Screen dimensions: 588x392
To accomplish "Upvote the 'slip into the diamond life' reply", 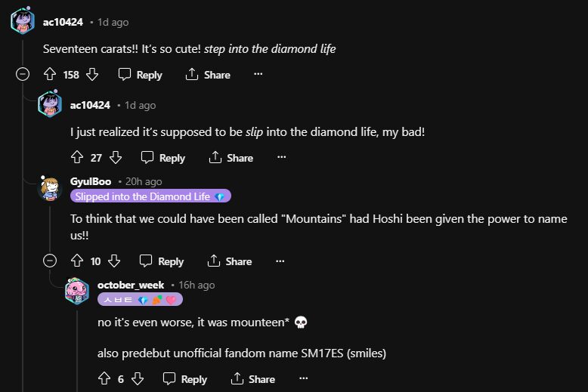I will click(x=76, y=158).
